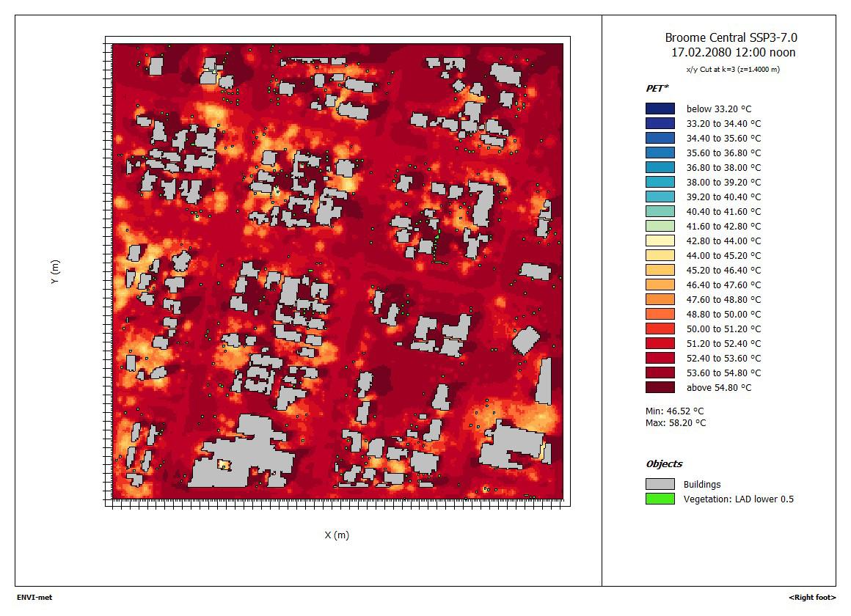
Task: Click the '53.60 to 54.80 °C' legend label
Action: coord(723,373)
